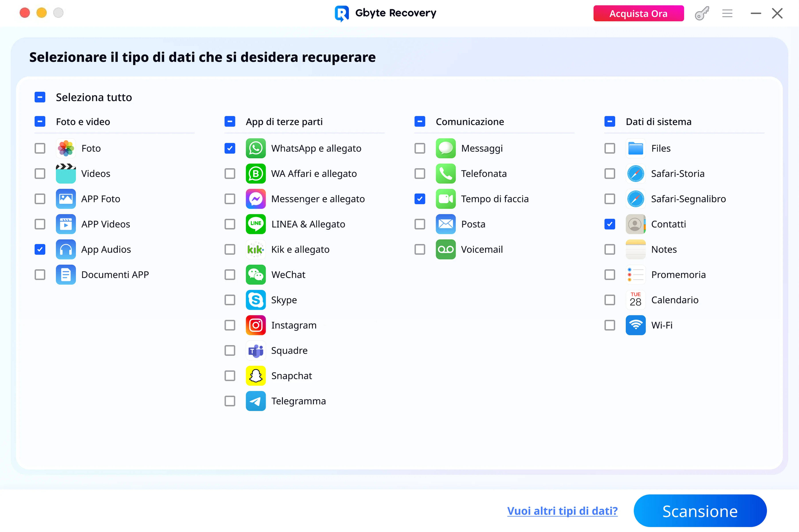The image size is (799, 532).
Task: Click the Voicemail icon
Action: pyautogui.click(x=445, y=249)
